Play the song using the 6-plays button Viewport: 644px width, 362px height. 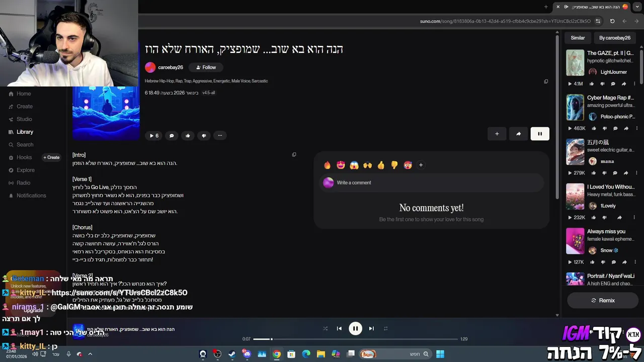(x=154, y=135)
